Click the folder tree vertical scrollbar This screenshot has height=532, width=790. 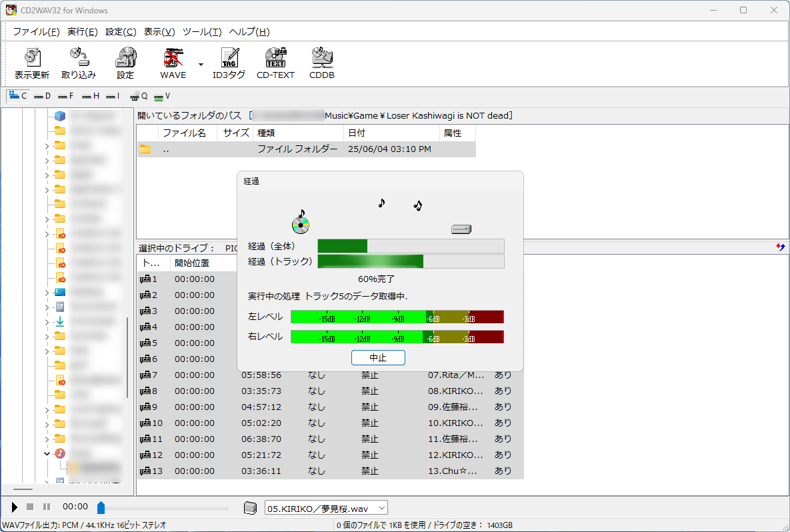click(127, 358)
